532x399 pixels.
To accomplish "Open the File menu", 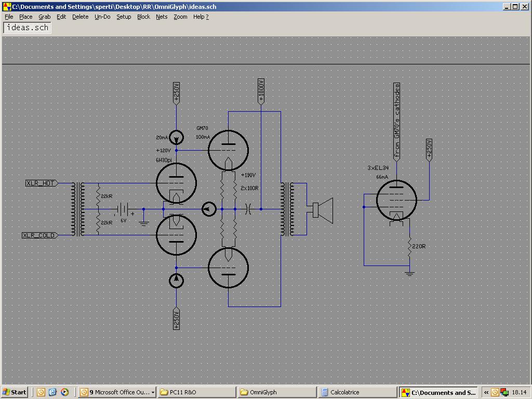I will pos(9,17).
